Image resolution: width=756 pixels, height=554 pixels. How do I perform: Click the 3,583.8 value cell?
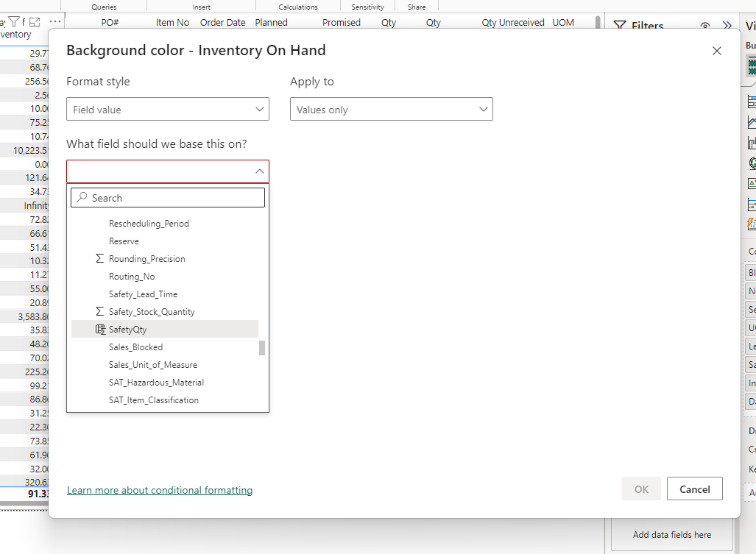click(x=33, y=316)
